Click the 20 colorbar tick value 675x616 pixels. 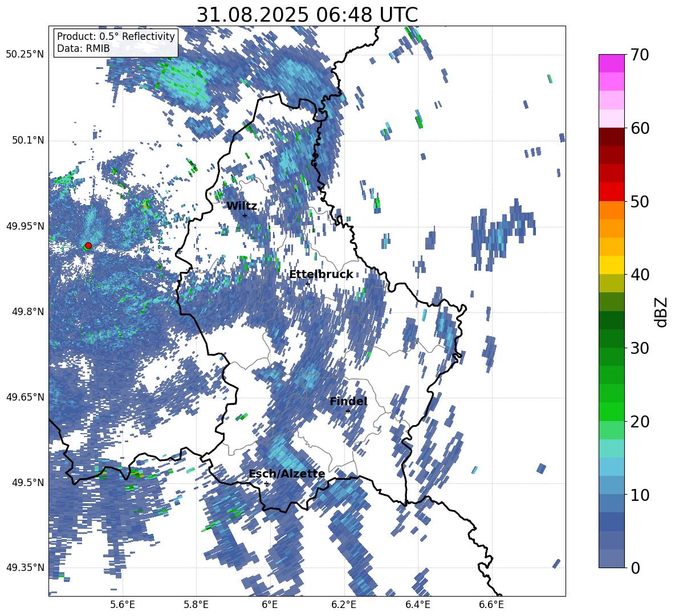tap(639, 422)
